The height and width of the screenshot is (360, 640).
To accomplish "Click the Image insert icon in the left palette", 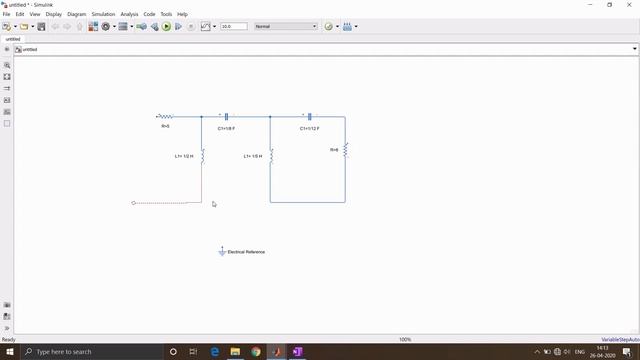I will (7, 112).
